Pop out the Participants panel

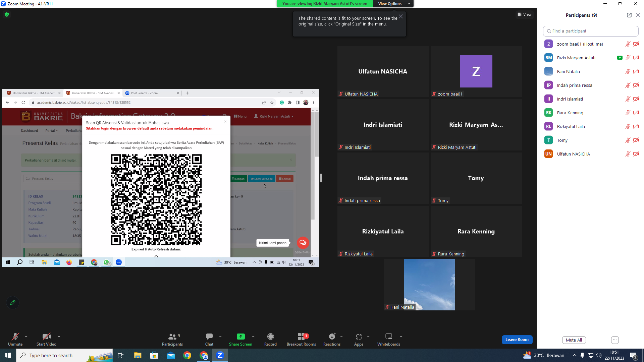click(629, 15)
